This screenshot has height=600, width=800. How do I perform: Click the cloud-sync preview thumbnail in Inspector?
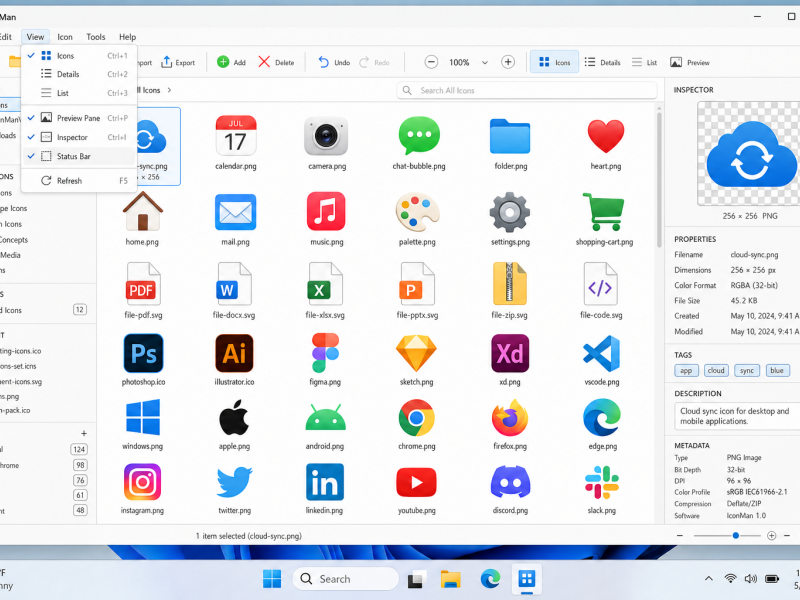[x=748, y=154]
